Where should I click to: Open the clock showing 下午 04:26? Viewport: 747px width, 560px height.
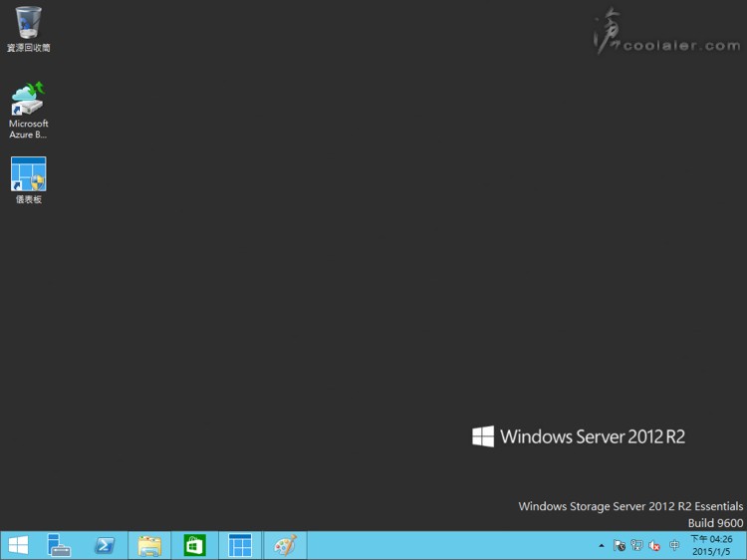711,539
